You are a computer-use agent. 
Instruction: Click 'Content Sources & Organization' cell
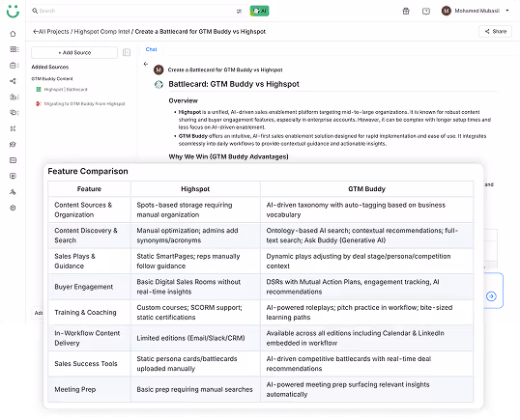pyautogui.click(x=89, y=210)
